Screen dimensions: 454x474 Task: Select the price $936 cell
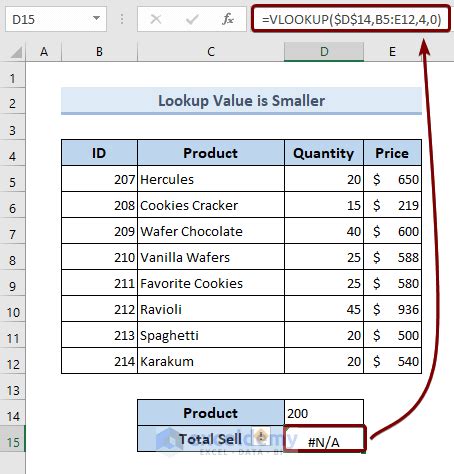pos(392,309)
